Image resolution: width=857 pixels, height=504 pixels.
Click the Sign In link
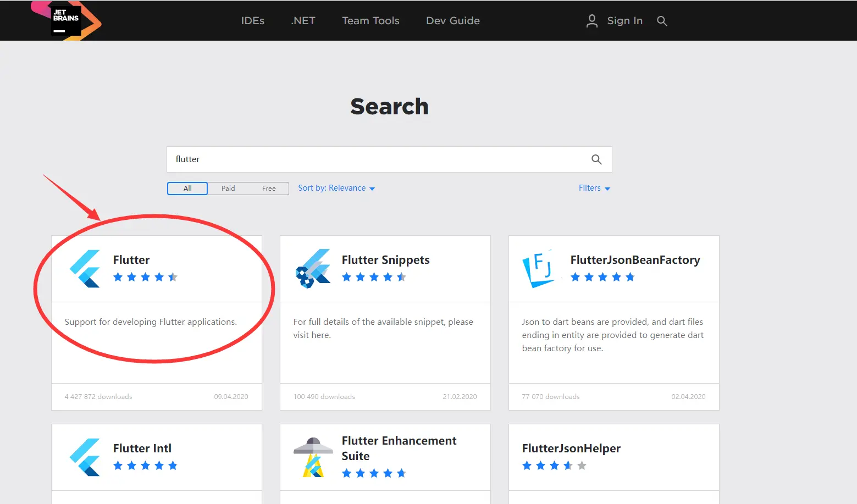tap(624, 21)
